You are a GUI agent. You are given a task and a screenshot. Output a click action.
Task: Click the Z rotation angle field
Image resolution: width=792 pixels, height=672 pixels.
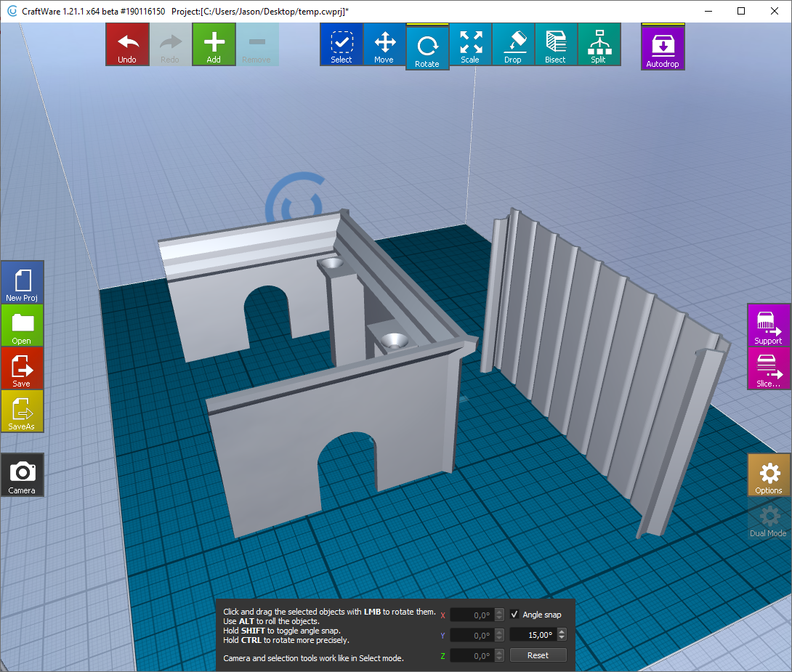472,655
